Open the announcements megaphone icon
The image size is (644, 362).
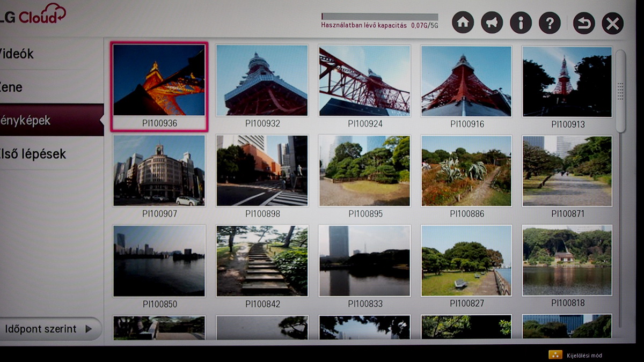pos(492,23)
